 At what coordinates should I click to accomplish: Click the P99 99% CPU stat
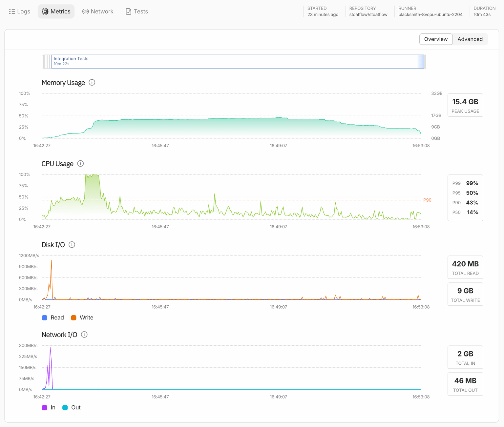(x=465, y=183)
